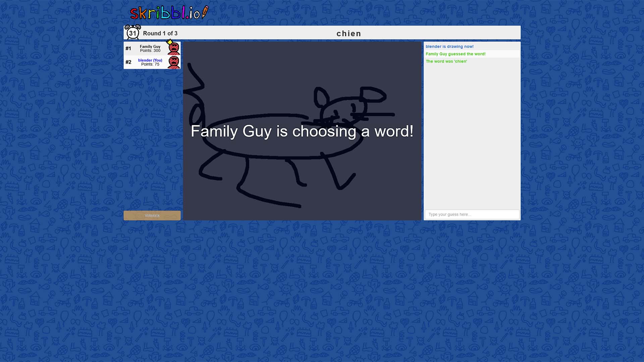Click blender's red avatar
Screen dimensions: 644x362
174,62
